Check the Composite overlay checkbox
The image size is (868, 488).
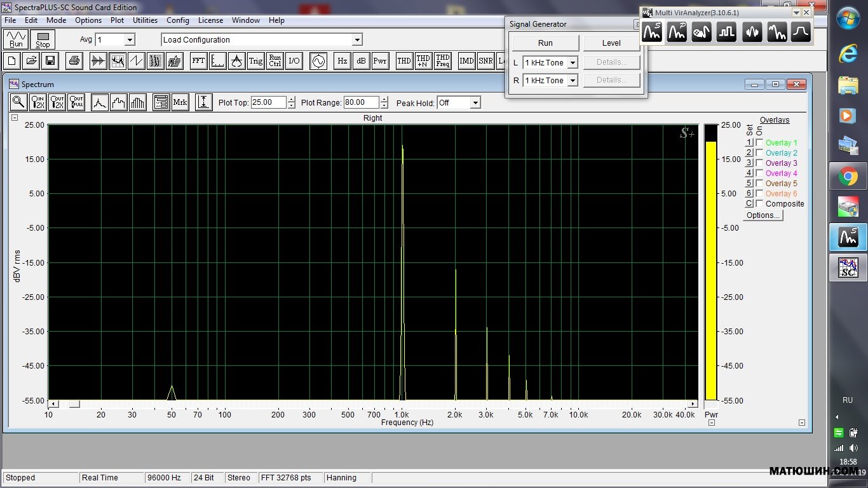(759, 204)
